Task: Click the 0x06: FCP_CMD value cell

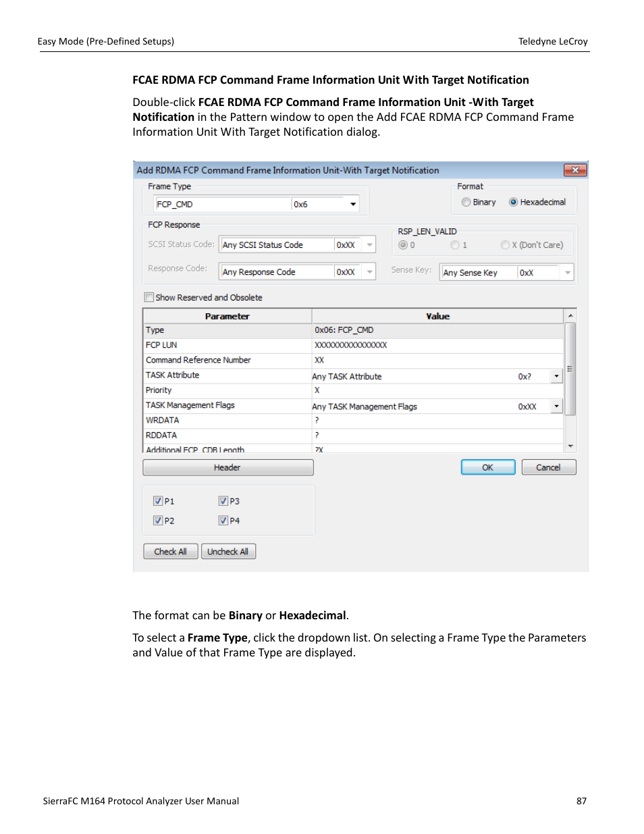Action: click(437, 330)
